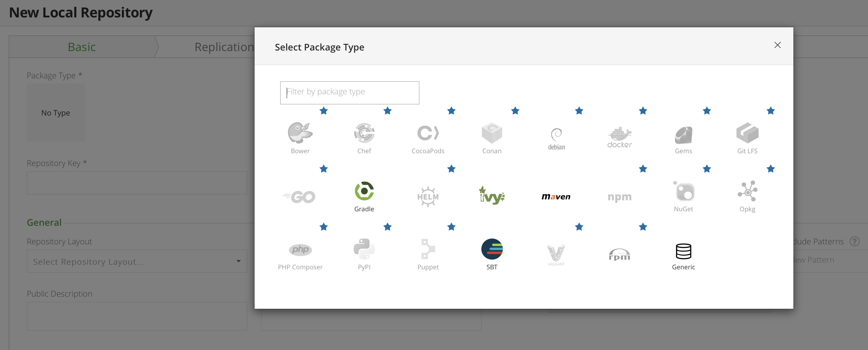
Task: Choose the Helm package type
Action: pos(428,196)
